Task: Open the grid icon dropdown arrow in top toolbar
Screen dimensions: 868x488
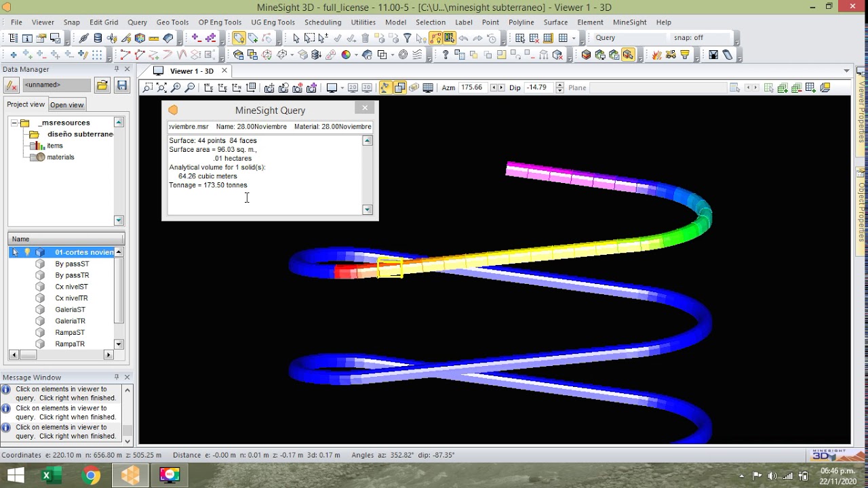Action: click(574, 38)
